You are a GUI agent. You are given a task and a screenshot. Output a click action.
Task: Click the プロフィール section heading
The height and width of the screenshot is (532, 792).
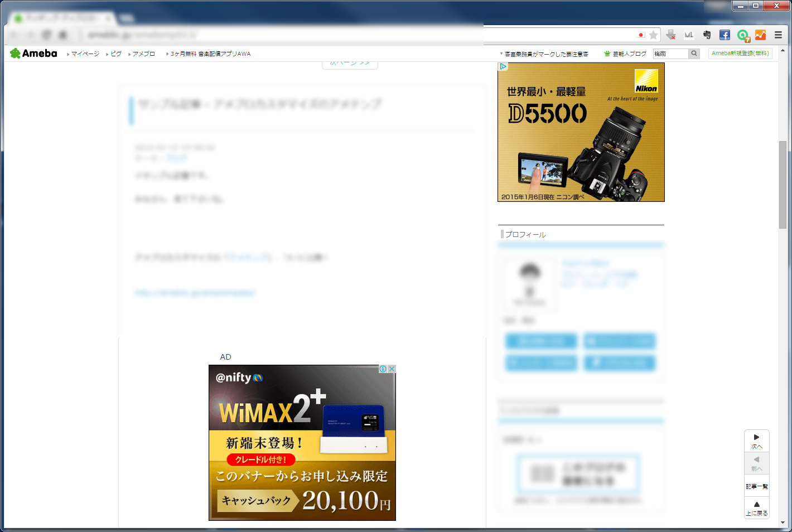525,235
